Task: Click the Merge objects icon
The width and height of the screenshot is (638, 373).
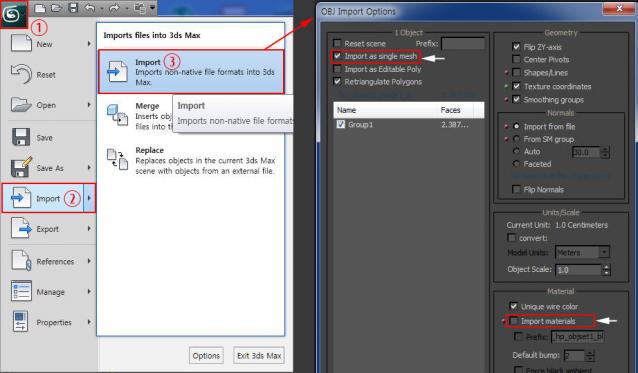Action: click(x=117, y=115)
